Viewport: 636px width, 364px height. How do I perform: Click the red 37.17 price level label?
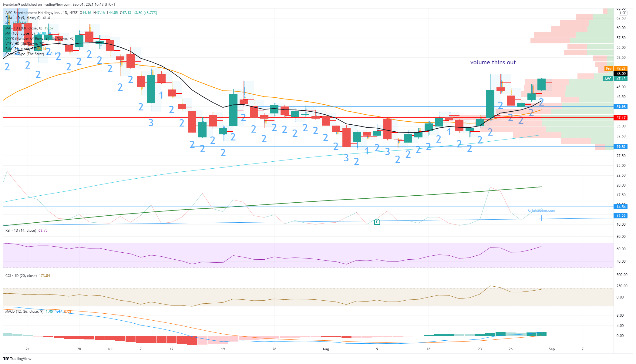(621, 118)
